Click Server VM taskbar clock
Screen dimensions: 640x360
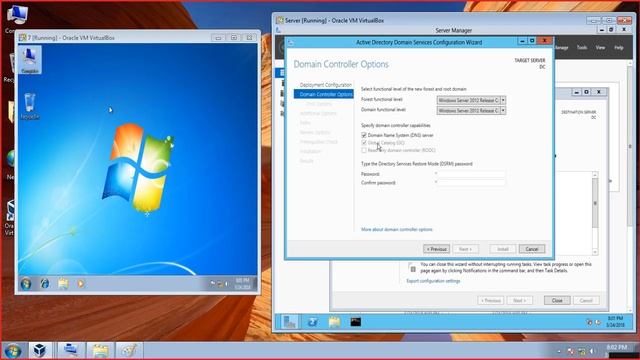point(615,322)
